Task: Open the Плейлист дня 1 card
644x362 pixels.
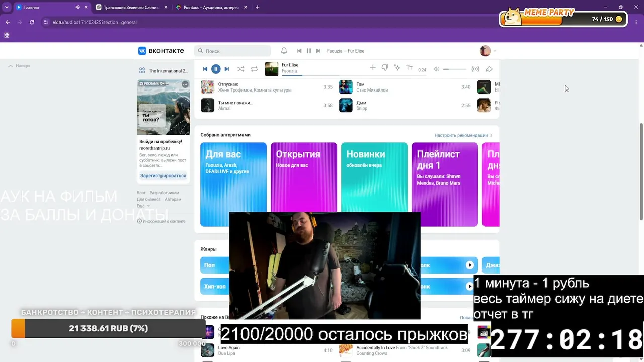Action: tap(445, 185)
